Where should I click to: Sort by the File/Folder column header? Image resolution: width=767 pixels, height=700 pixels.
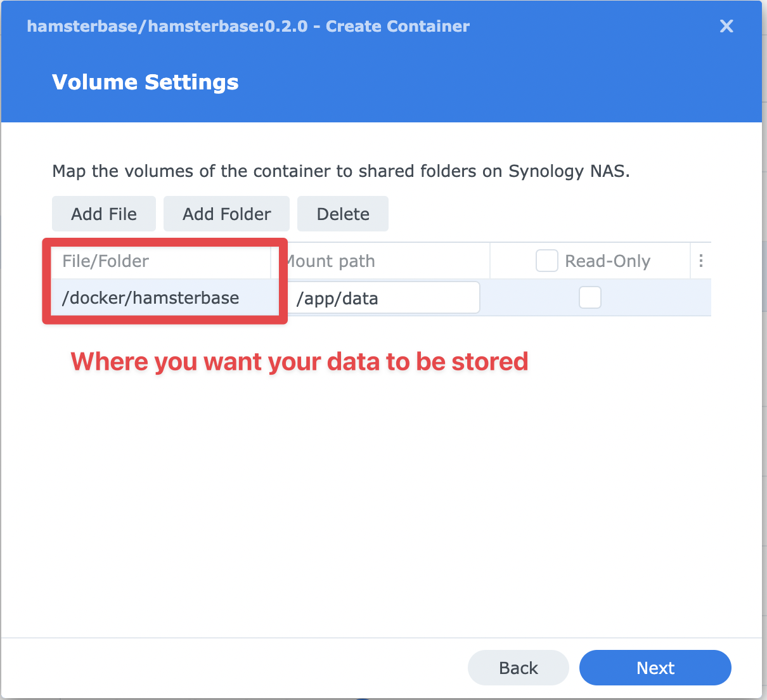point(106,261)
